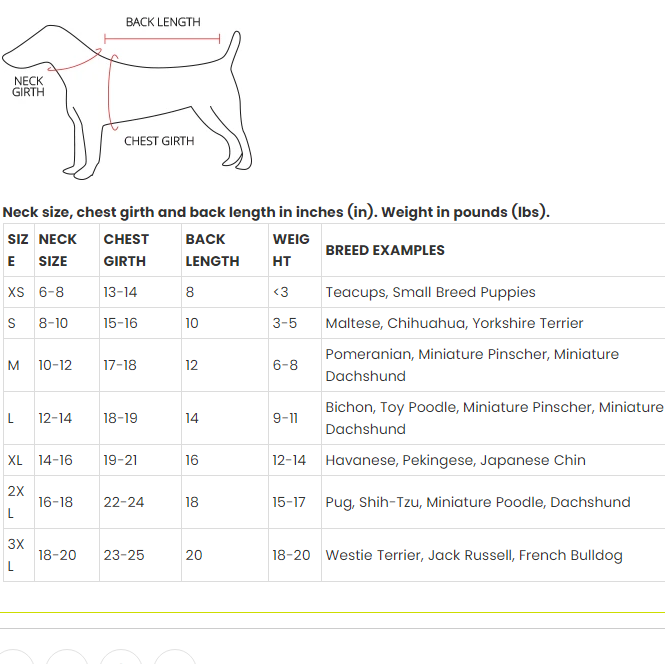Click the measurement units heading text
This screenshot has width=665, height=664.
(x=276, y=212)
